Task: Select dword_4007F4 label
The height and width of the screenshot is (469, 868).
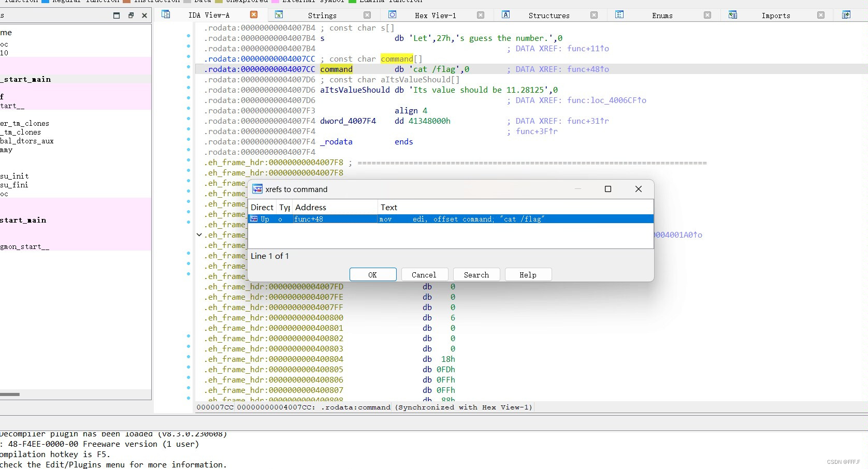Action: [x=348, y=121]
